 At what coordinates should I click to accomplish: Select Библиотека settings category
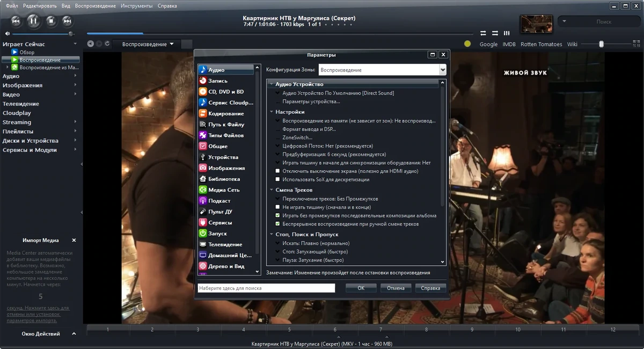point(225,179)
